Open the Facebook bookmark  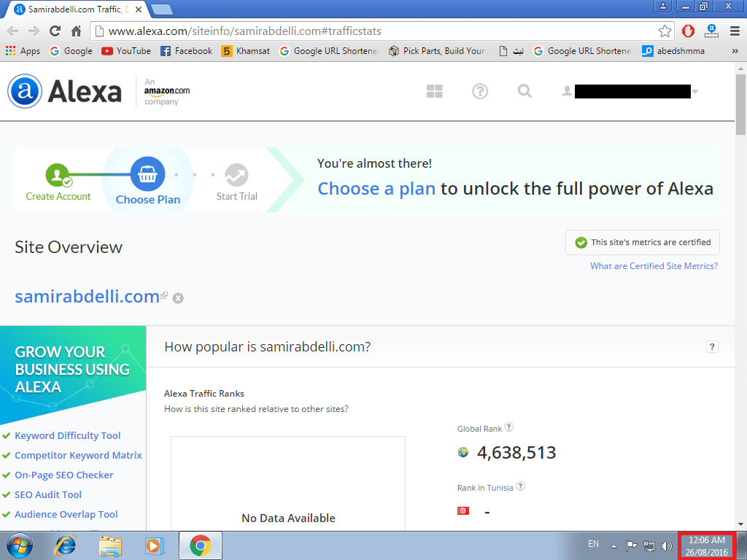point(186,51)
